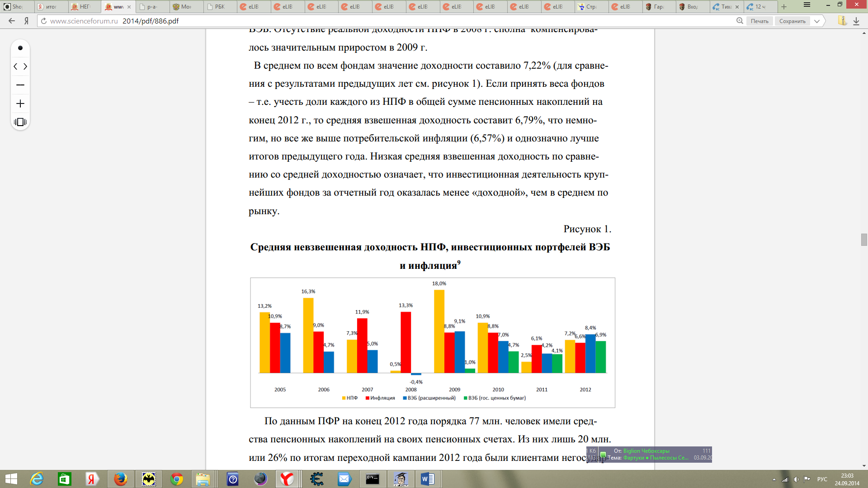Viewport: 868px width, 488px height.
Task: Switch to the итог tab
Action: (x=51, y=7)
